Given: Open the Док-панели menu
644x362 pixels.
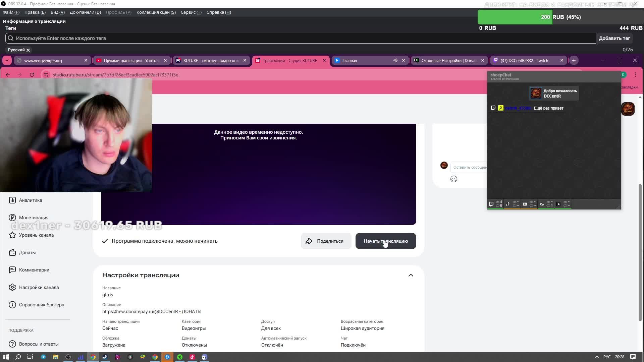Looking at the screenshot, I should [x=85, y=12].
